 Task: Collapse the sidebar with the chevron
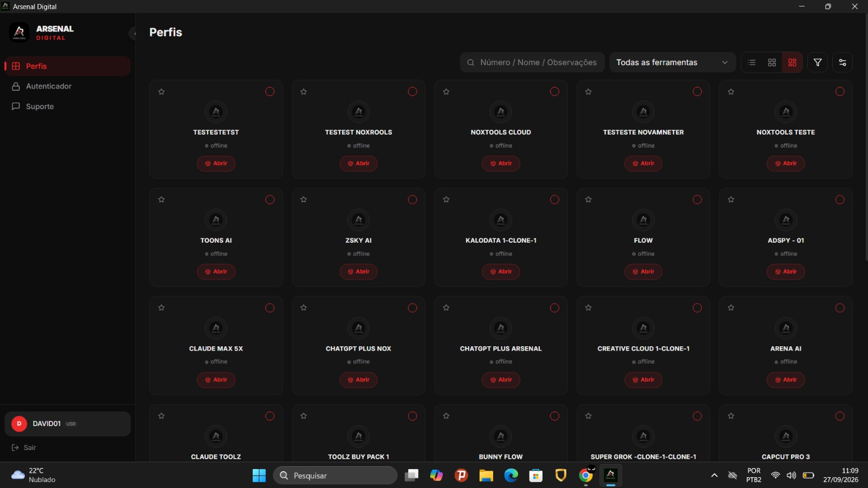coord(133,34)
